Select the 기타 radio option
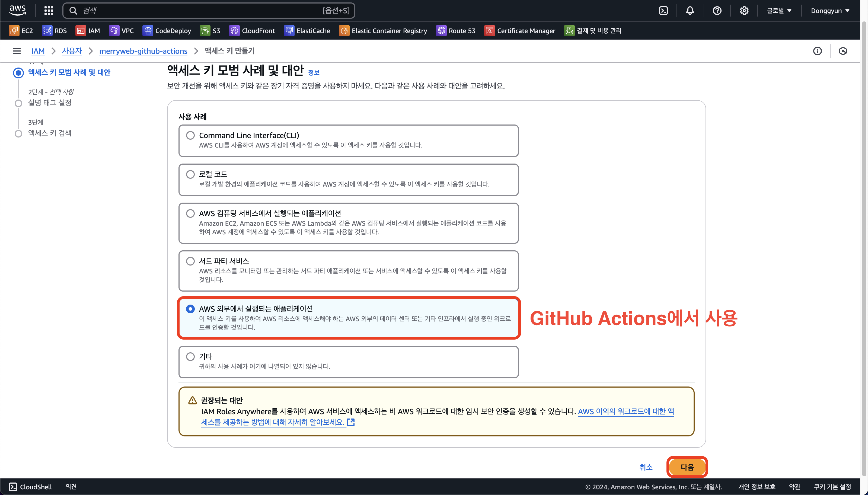The image size is (868, 495). point(190,357)
